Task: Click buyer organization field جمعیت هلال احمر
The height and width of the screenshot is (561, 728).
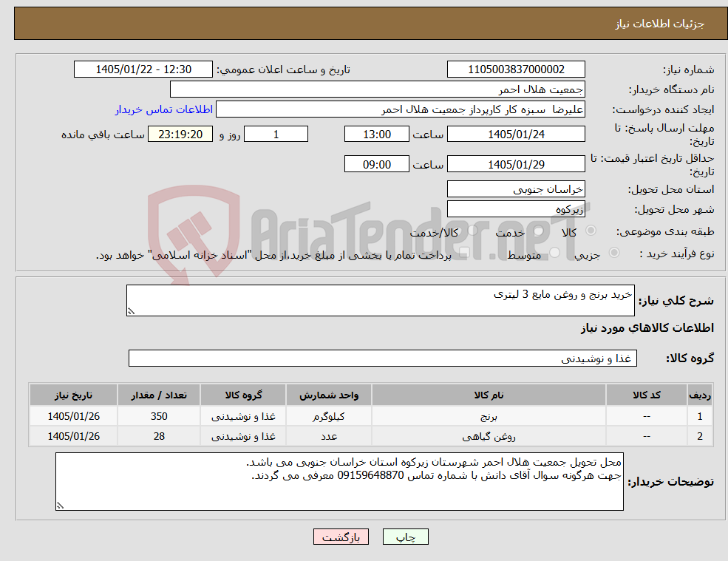Action: pyautogui.click(x=377, y=89)
